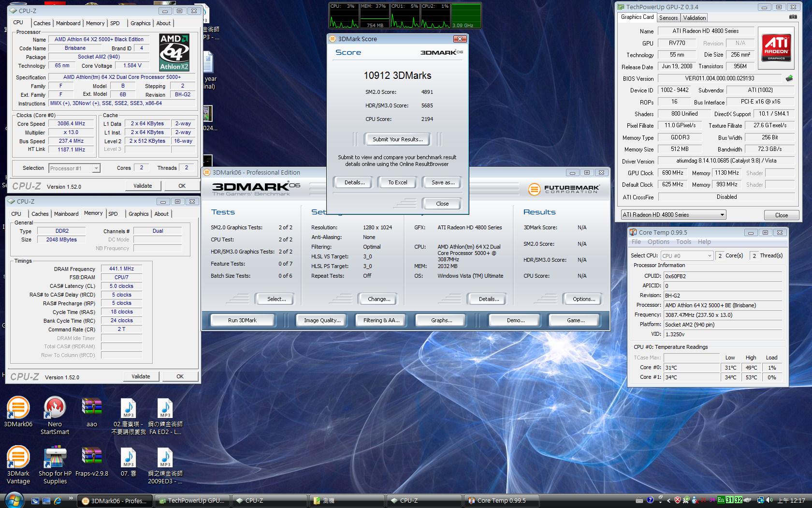Click Save as in 3DMark Score
Screen dimensions: 812x508
pos(443,182)
